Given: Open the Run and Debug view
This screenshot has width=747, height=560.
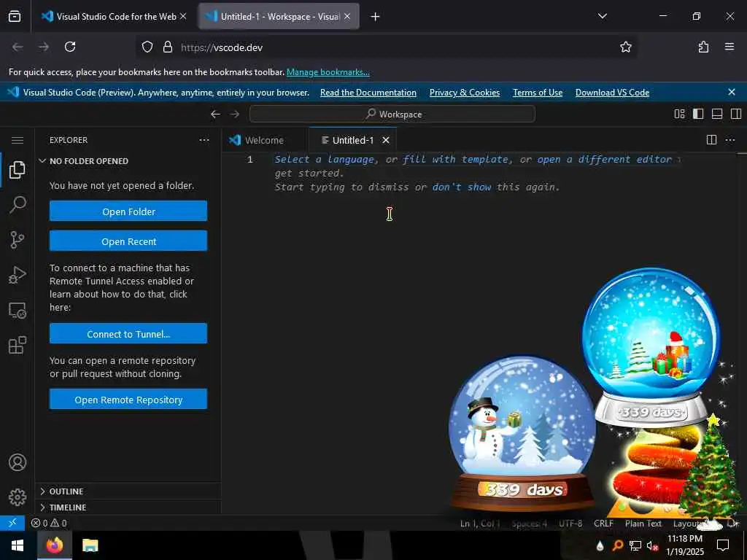Looking at the screenshot, I should pos(18,275).
